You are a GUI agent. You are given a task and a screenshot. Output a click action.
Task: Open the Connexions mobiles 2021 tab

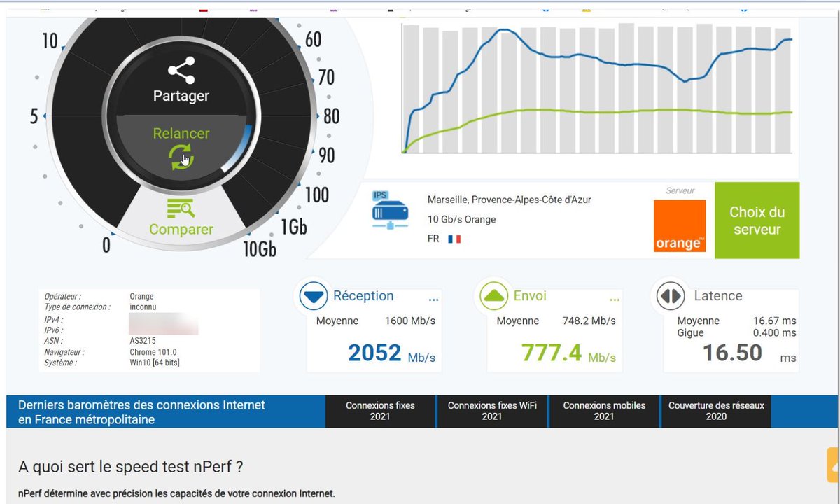(x=604, y=411)
